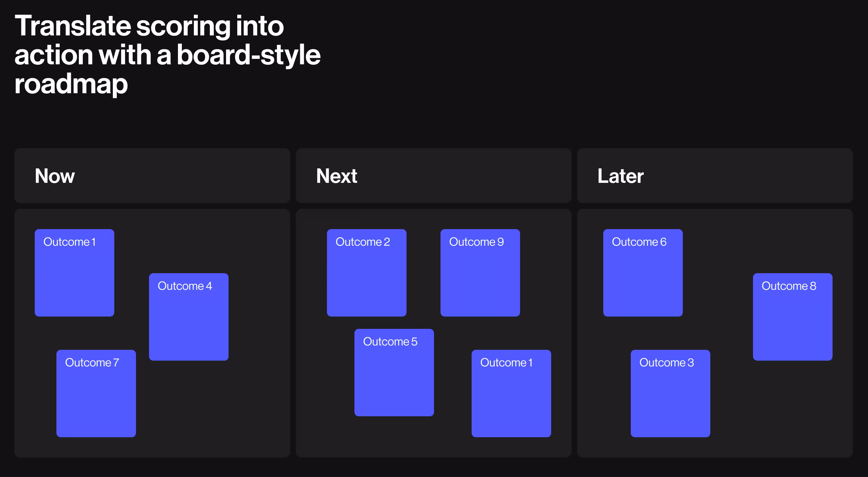Click the Later column header
Screen dimensions: 868x477
point(621,176)
